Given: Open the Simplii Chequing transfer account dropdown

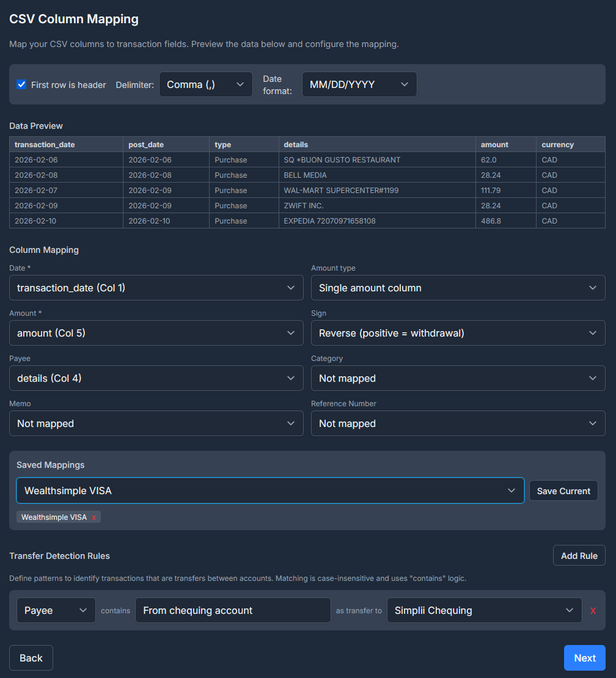Looking at the screenshot, I should coord(484,610).
